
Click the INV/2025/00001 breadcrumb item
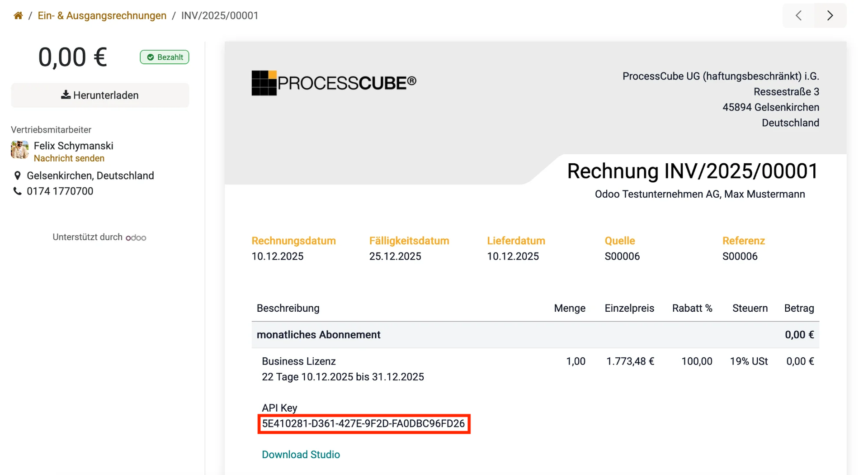(x=220, y=16)
